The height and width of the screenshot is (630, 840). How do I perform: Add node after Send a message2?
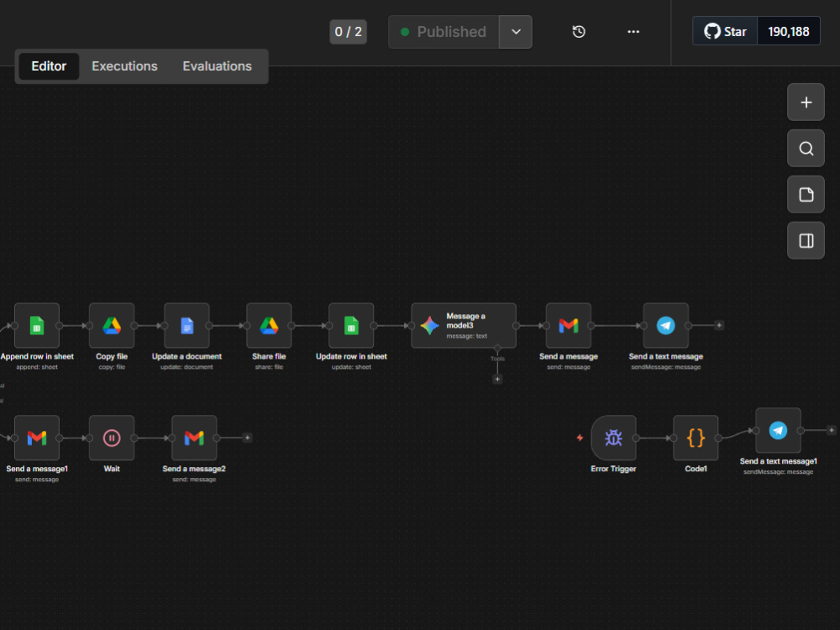(247, 438)
